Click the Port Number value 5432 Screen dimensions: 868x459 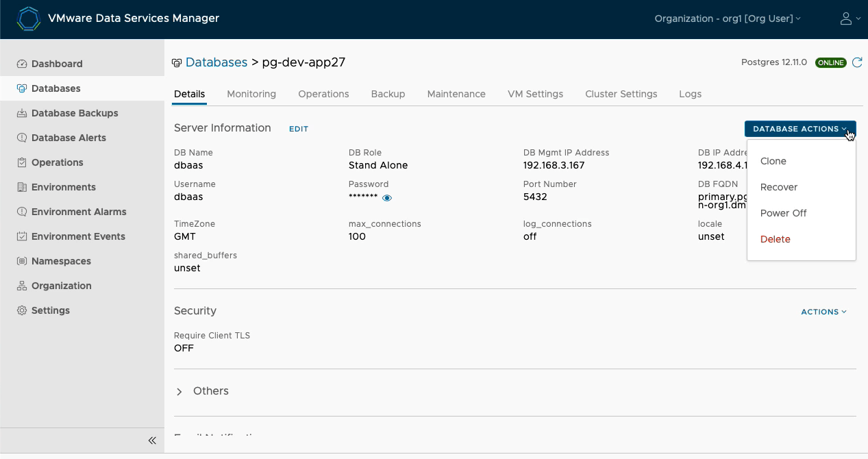pos(535,197)
